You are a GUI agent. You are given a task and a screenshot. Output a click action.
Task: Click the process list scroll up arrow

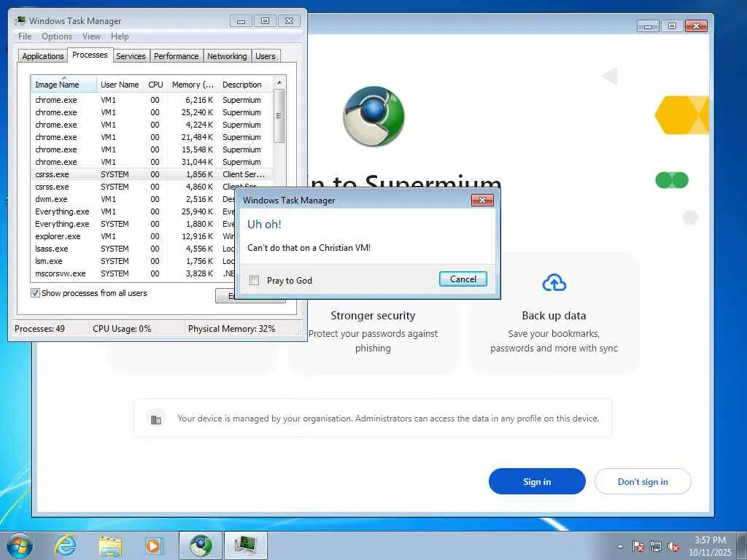pos(279,82)
